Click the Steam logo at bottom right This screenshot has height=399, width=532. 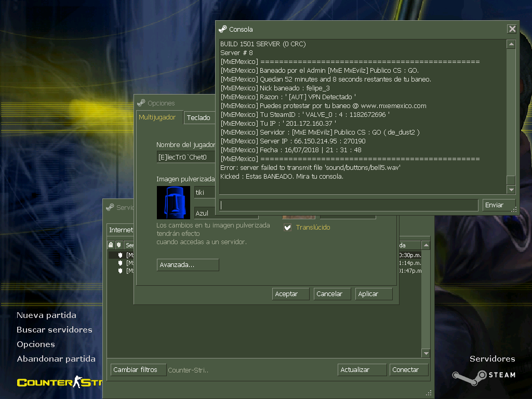click(x=484, y=377)
